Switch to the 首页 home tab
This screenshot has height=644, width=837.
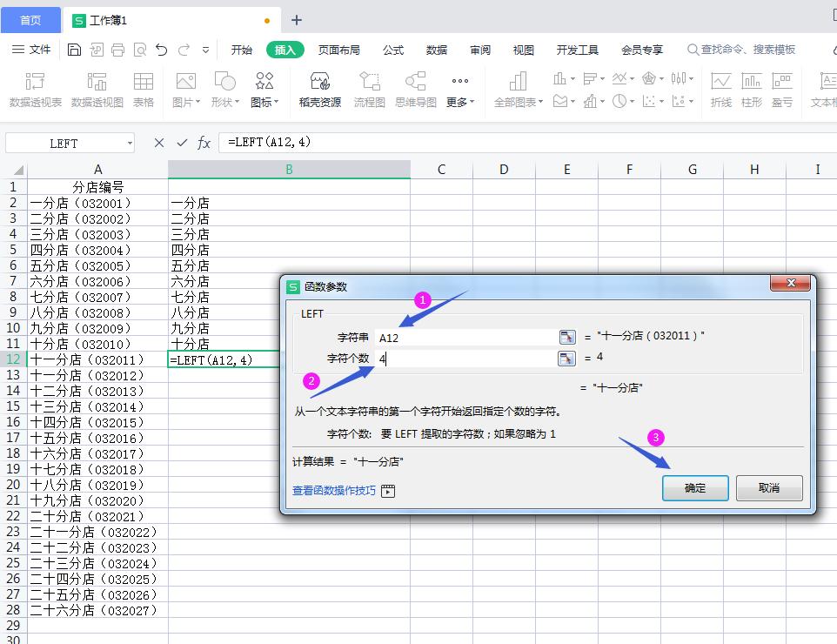[x=30, y=20]
